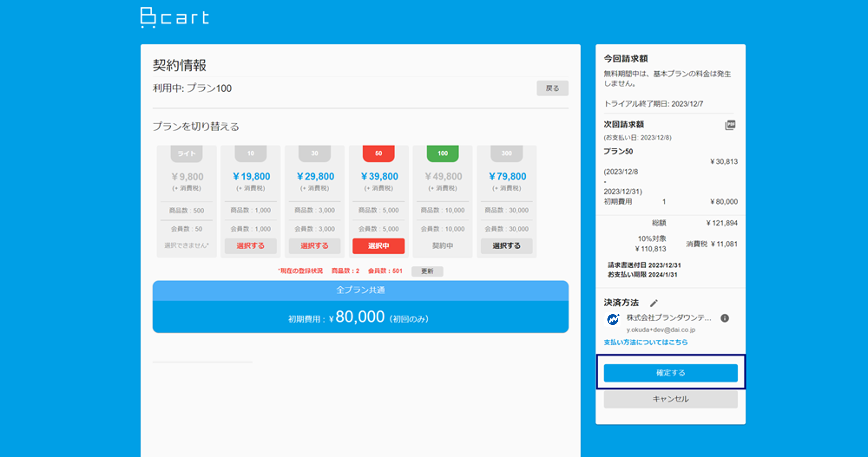
Task: Click the 利用中: プラン100 text
Action: point(192,88)
